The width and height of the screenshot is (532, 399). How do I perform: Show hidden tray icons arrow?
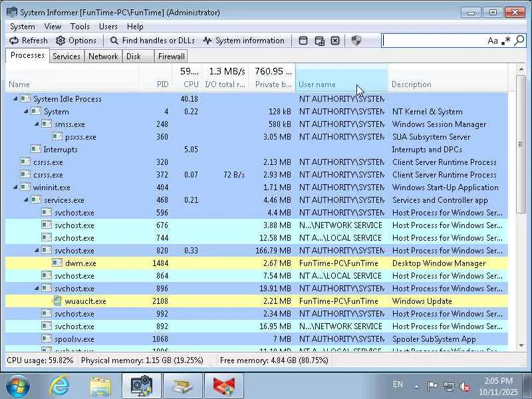(417, 386)
